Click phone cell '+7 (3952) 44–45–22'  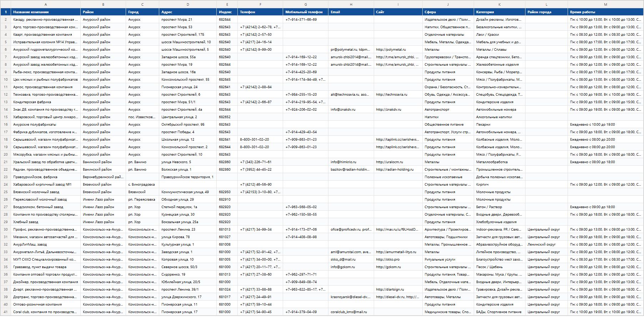(260, 170)
